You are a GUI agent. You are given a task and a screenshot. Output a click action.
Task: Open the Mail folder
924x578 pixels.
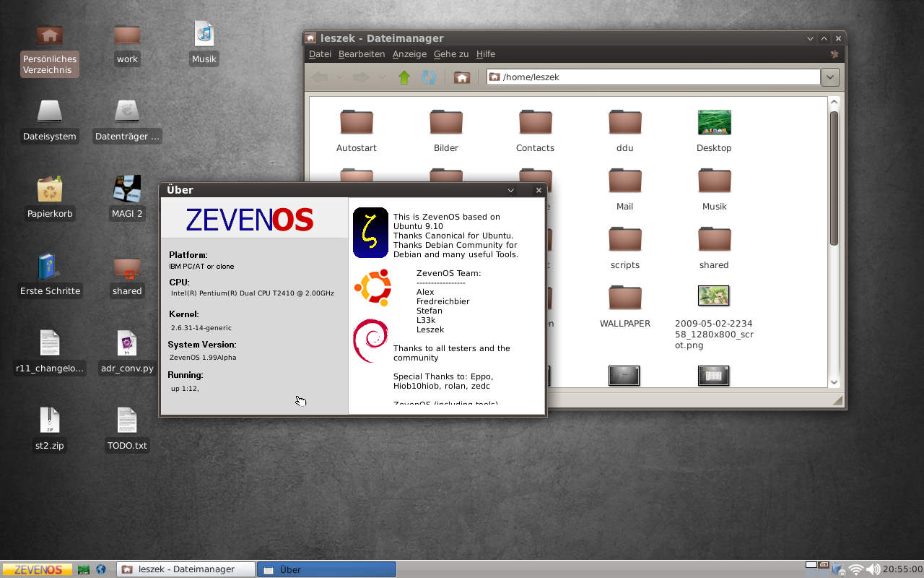click(624, 189)
